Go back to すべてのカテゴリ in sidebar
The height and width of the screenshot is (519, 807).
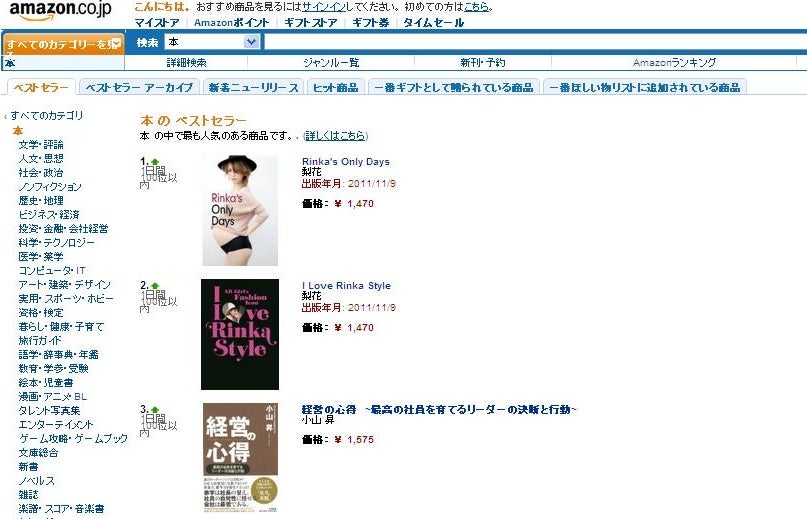(46, 115)
